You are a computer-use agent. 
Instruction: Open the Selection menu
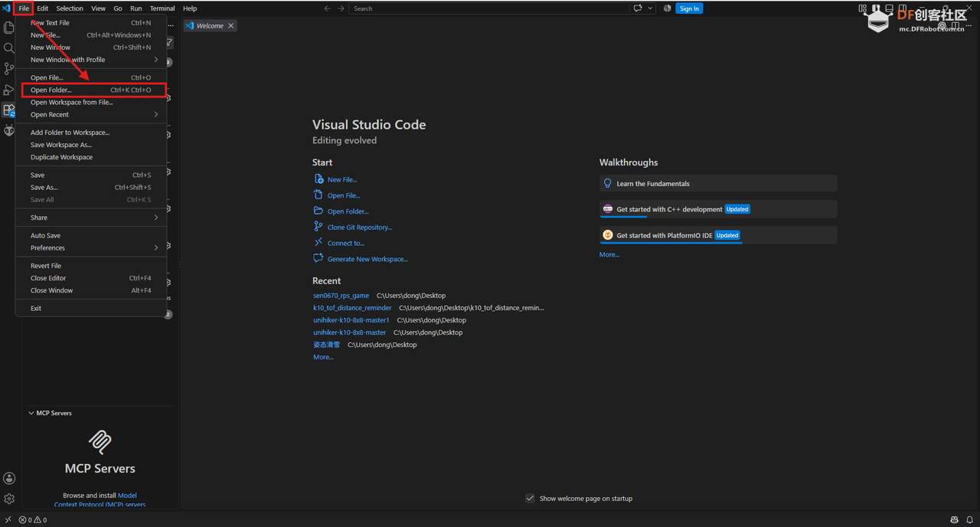[x=70, y=8]
